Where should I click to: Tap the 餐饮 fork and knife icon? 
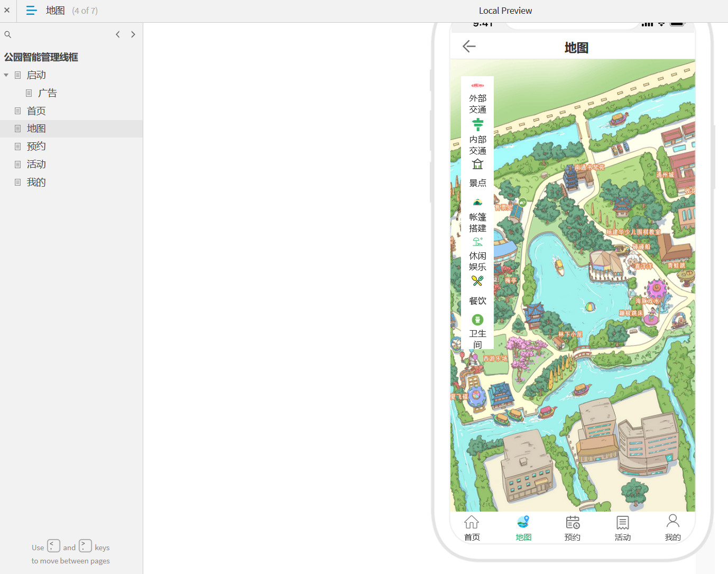(477, 281)
